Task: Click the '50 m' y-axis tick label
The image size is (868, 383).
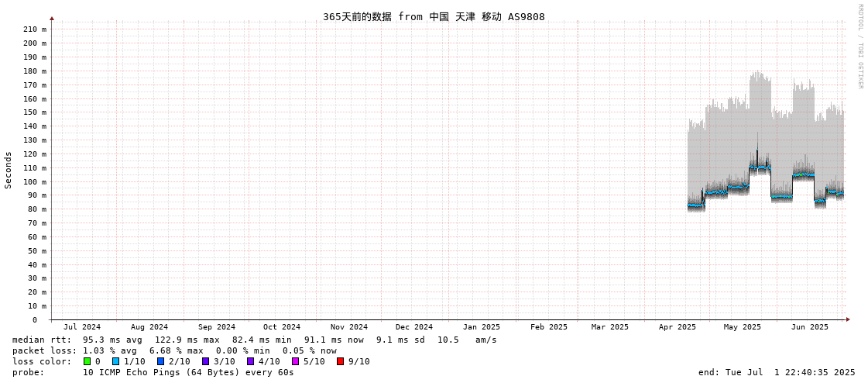Action: coord(37,250)
